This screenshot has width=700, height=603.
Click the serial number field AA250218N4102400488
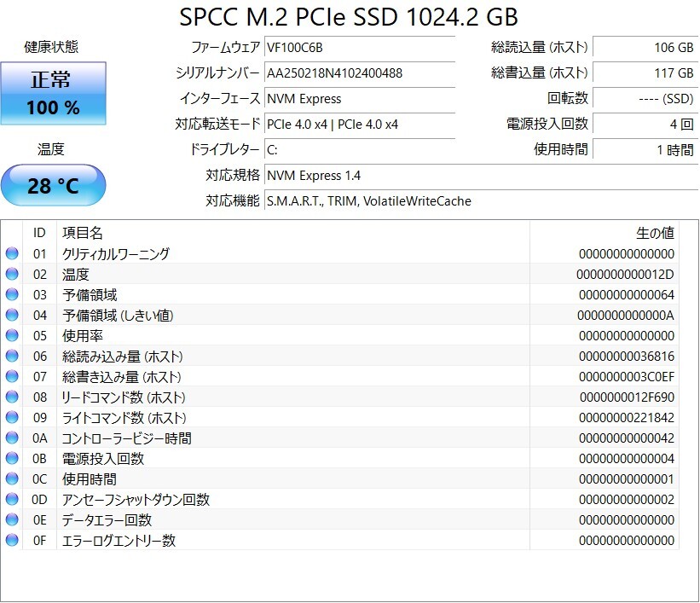(x=360, y=72)
